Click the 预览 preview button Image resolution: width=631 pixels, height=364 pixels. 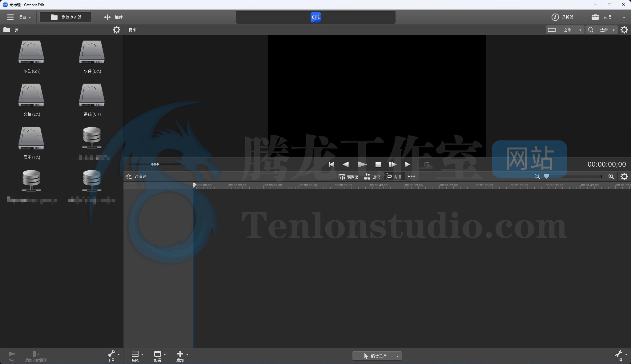coord(12,356)
